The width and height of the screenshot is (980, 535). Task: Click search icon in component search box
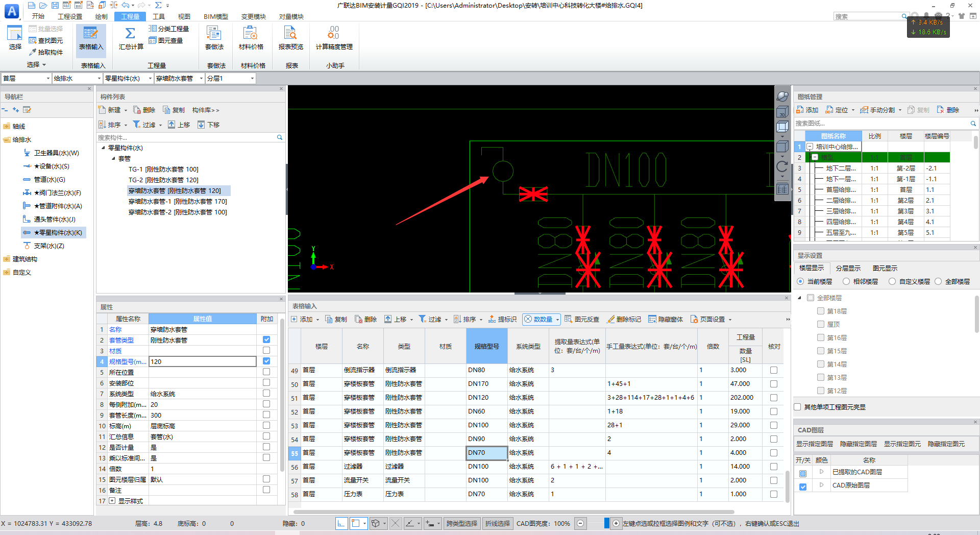[x=280, y=137]
